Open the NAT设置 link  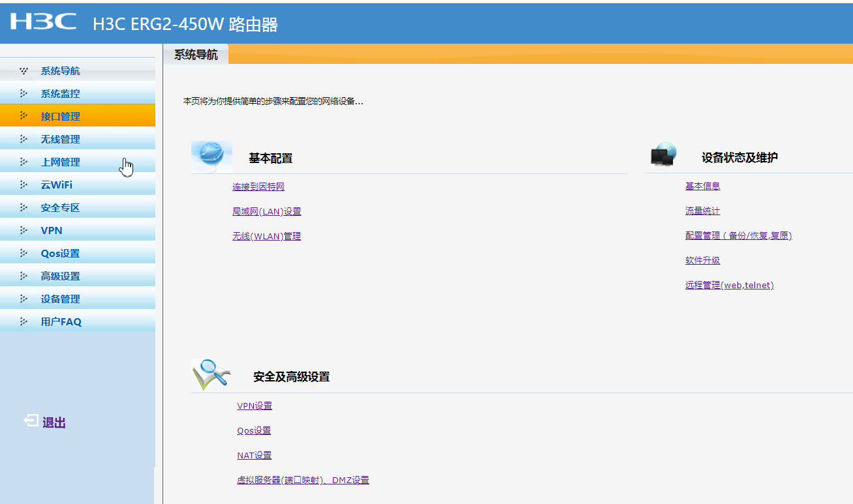(255, 455)
